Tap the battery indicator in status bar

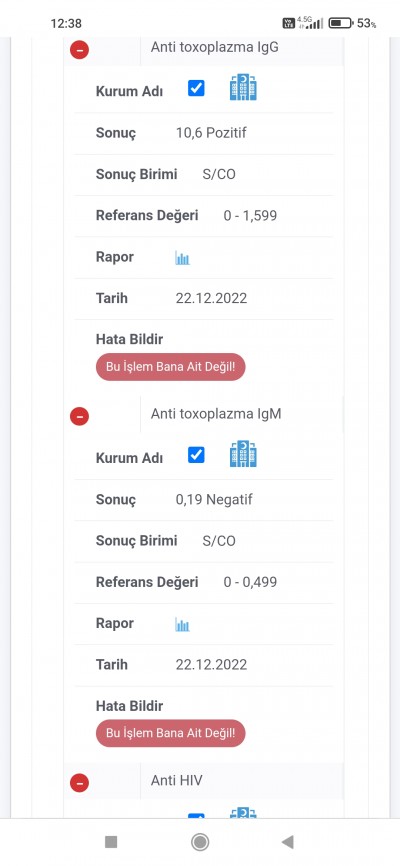pyautogui.click(x=341, y=23)
